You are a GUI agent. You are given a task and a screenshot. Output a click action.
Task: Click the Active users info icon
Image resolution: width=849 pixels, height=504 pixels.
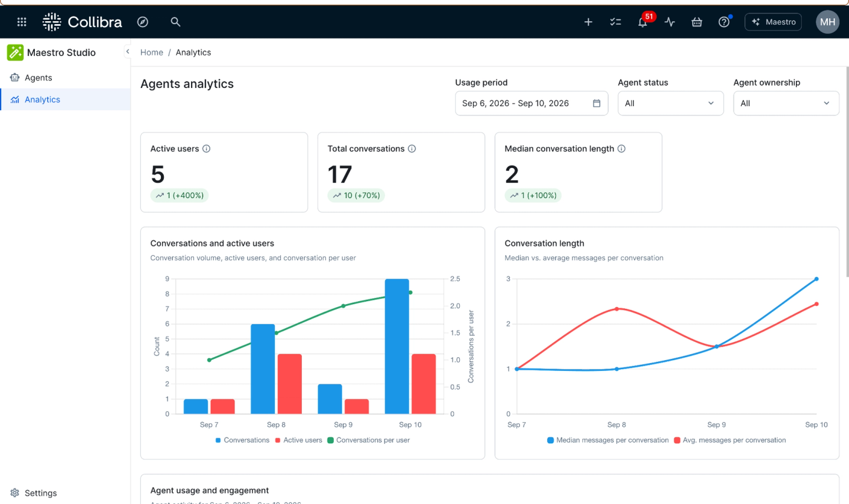206,149
